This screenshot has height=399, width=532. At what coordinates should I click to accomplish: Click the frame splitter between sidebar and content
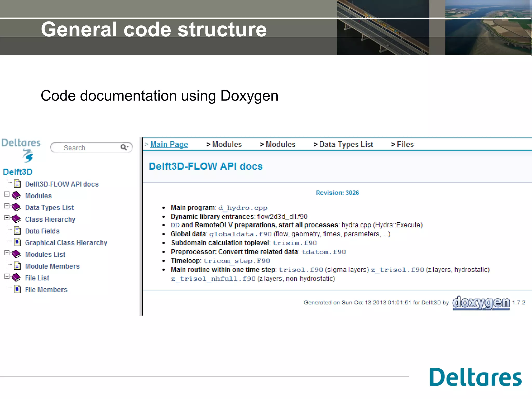point(141,226)
